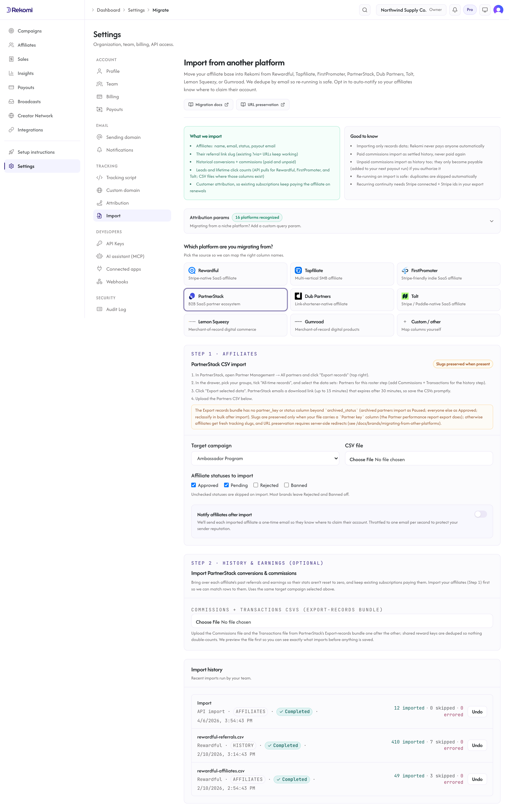Click the Attribution icon in settings nav

99,203
